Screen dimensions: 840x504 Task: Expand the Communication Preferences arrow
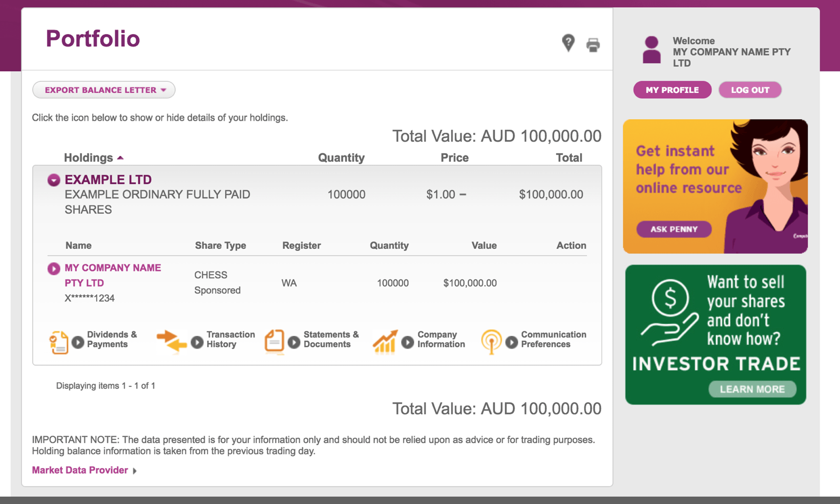pyautogui.click(x=511, y=342)
